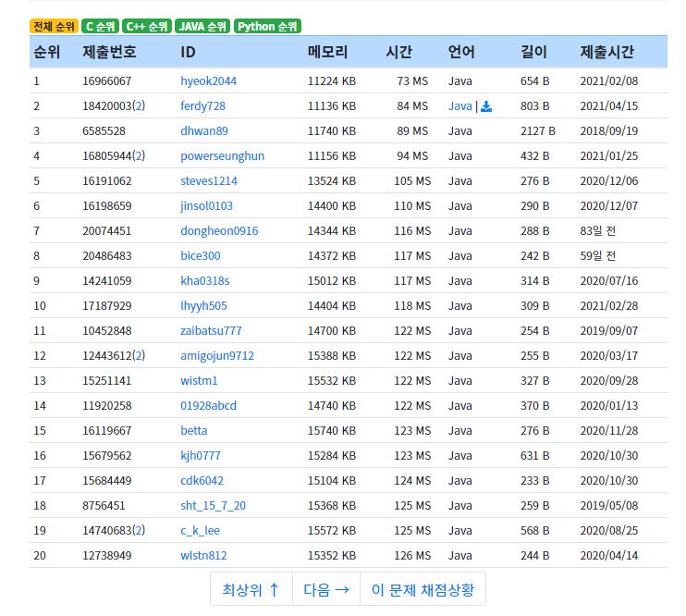Click time value 126 MS
686x616 pixels.
click(x=412, y=556)
